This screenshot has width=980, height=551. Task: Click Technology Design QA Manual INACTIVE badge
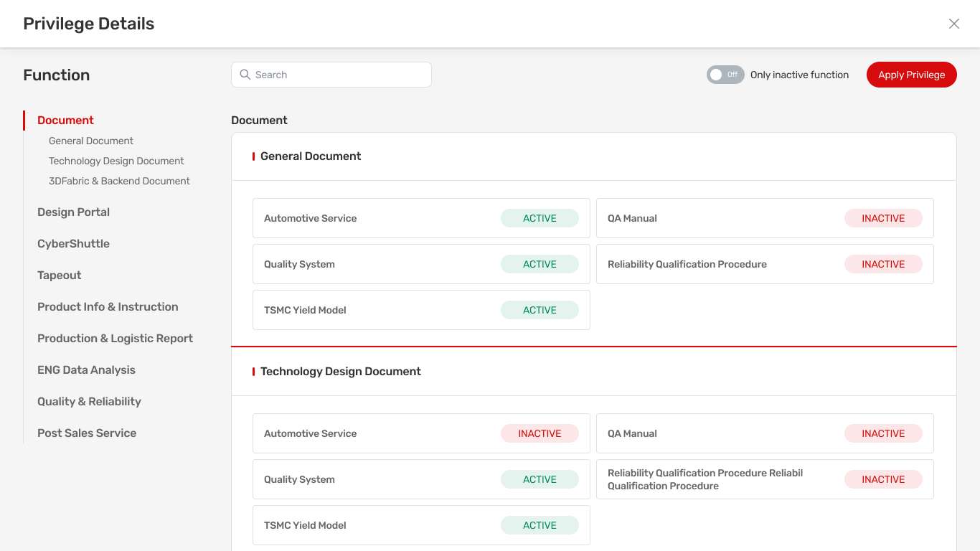coord(883,433)
